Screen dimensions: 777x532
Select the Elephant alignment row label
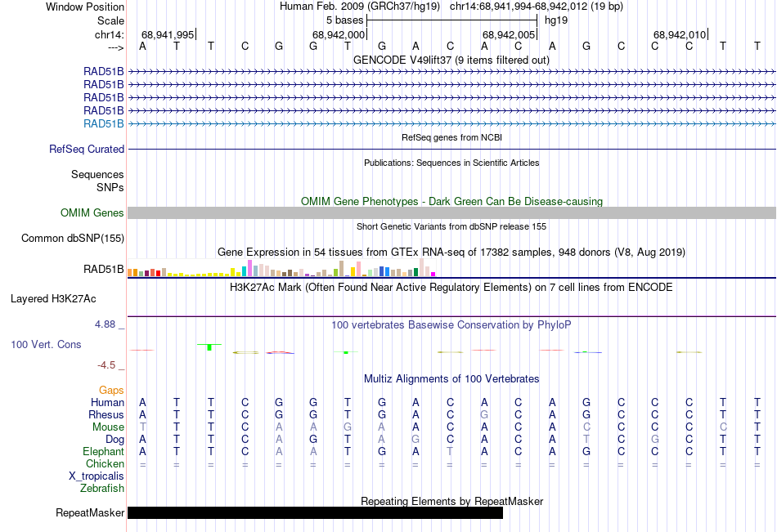click(x=104, y=452)
